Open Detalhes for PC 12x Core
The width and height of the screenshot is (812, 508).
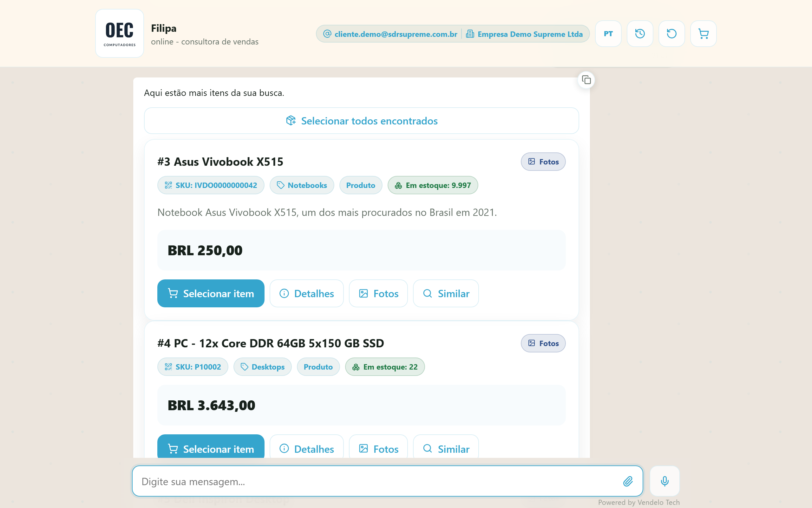(x=307, y=447)
